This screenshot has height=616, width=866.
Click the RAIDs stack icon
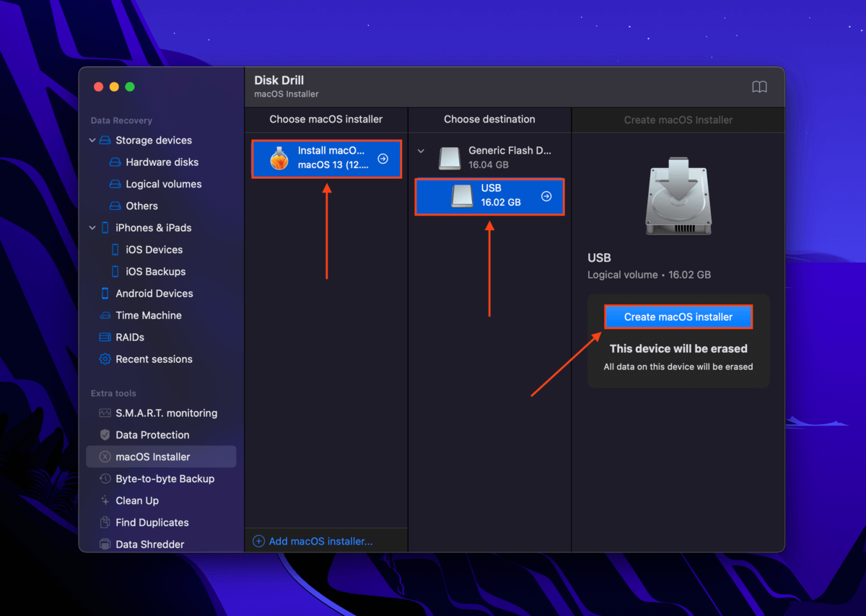tap(105, 338)
